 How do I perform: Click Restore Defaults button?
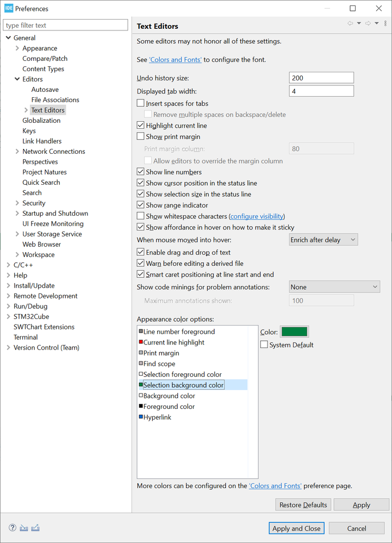point(303,504)
